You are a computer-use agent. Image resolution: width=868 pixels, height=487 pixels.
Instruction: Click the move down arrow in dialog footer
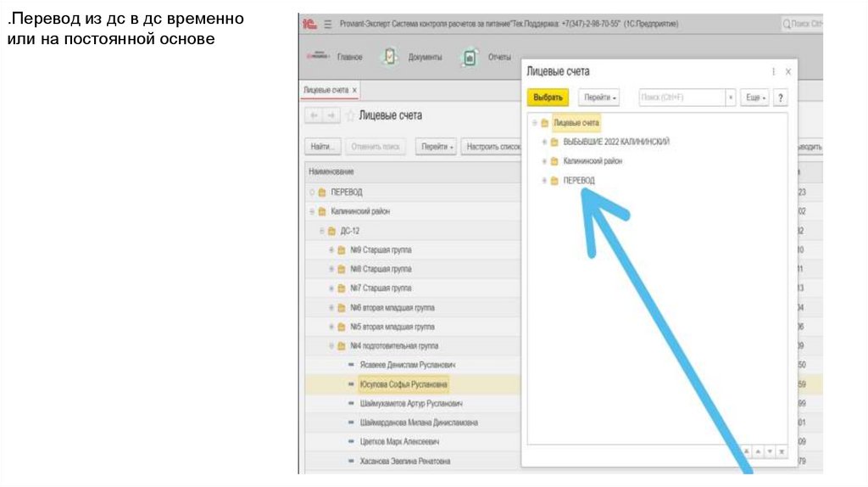point(770,451)
